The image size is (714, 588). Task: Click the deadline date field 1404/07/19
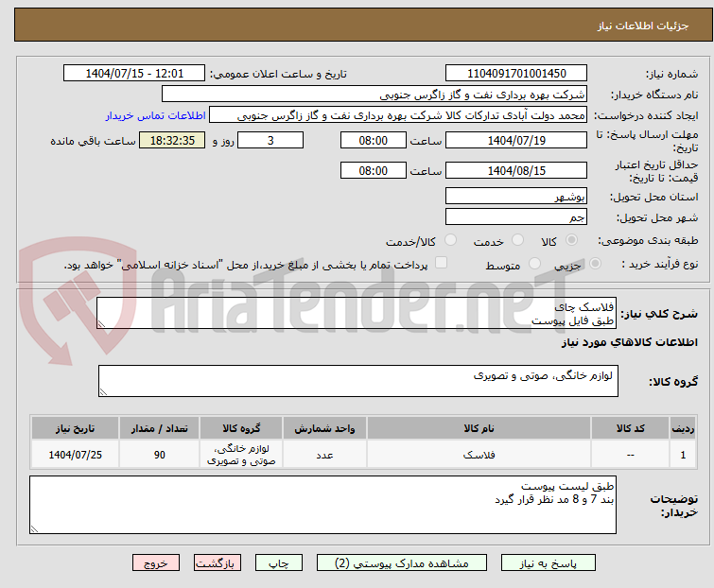click(x=516, y=140)
